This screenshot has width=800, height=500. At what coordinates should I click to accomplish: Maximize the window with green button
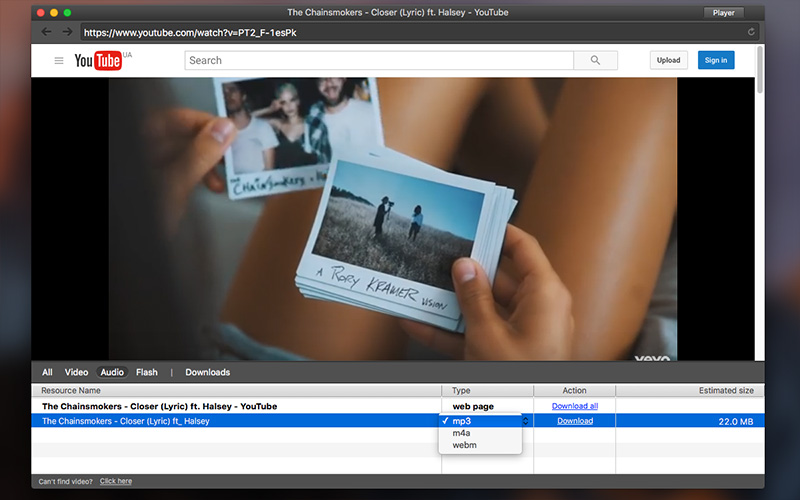click(x=67, y=12)
